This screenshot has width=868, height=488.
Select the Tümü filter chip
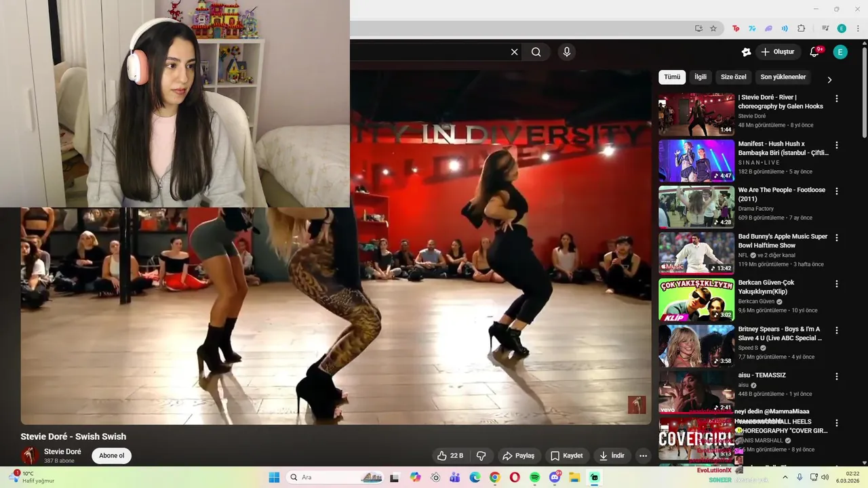click(672, 77)
